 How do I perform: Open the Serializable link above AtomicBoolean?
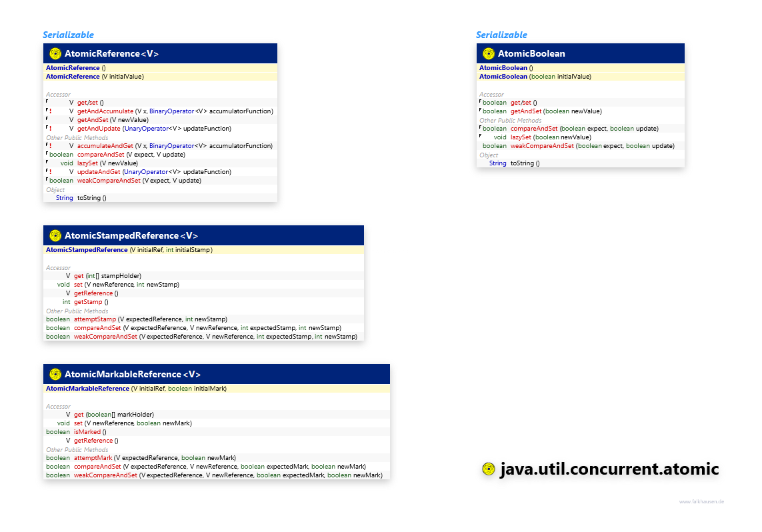(x=501, y=35)
